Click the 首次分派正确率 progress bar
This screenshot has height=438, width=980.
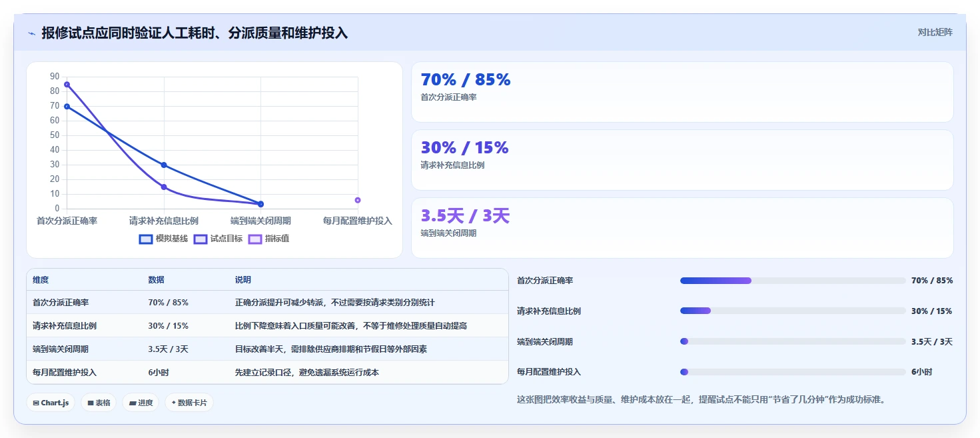click(x=793, y=281)
